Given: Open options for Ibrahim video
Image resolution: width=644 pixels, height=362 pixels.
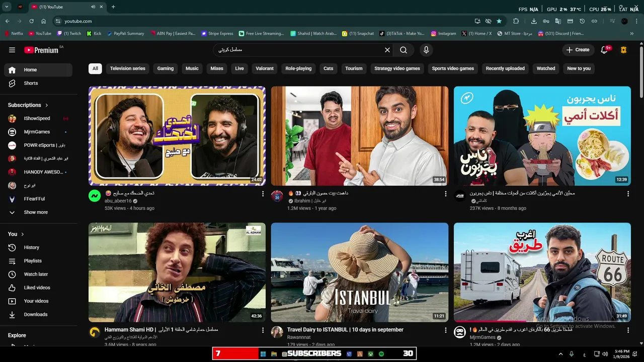Looking at the screenshot, I should pyautogui.click(x=445, y=194).
